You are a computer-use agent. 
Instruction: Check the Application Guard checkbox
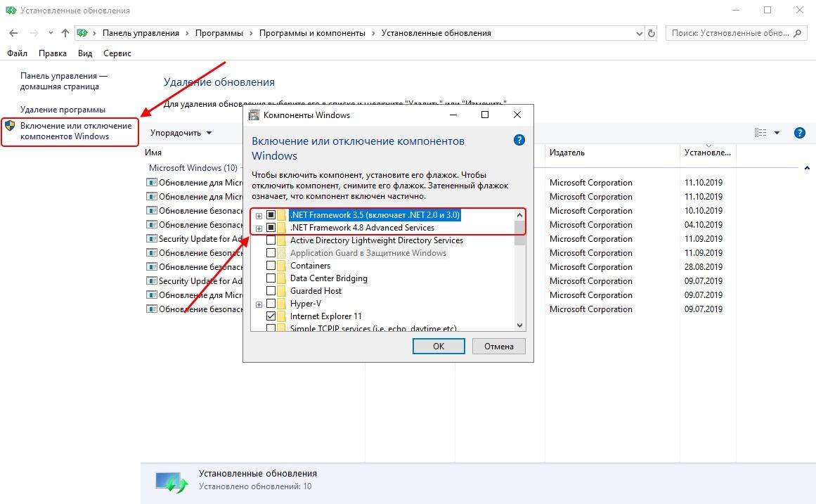click(271, 253)
